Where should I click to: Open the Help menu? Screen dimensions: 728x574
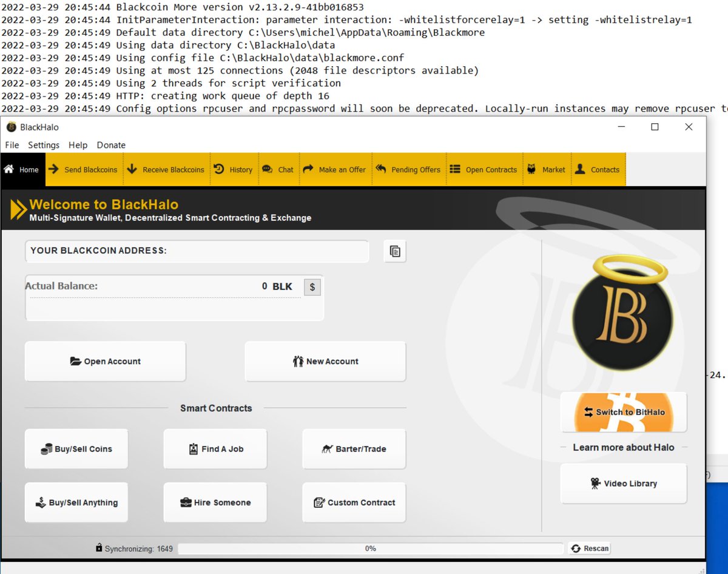[x=78, y=145]
